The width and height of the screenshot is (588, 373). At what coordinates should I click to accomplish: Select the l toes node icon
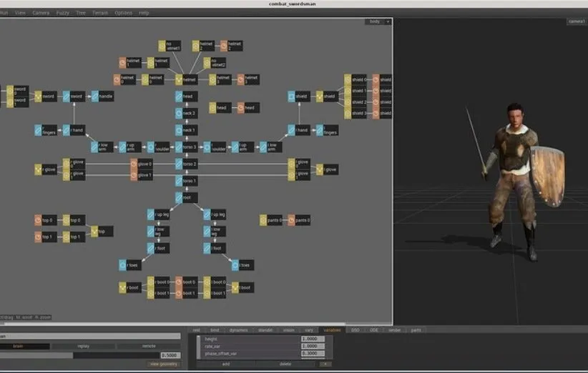(235, 265)
